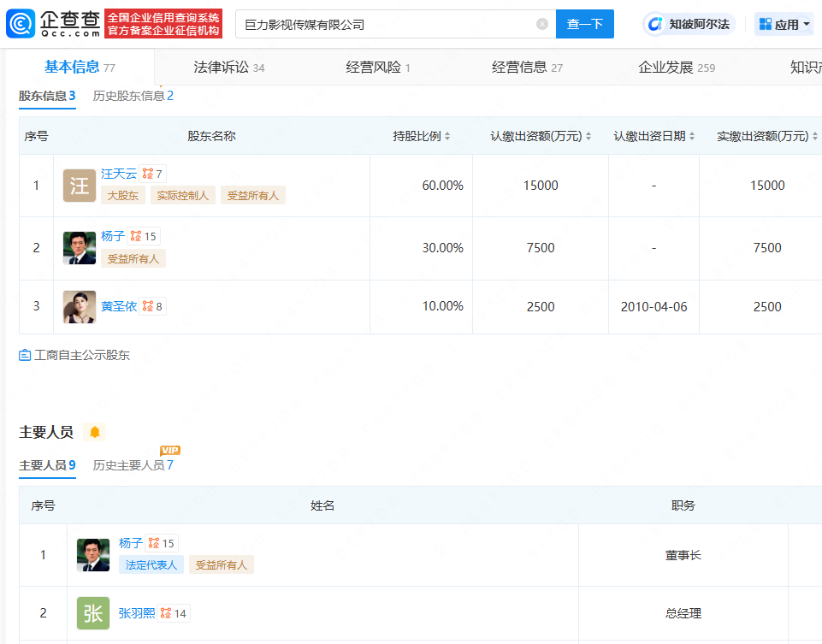Open the 企业发展 tab
This screenshot has height=644, width=822.
click(677, 67)
